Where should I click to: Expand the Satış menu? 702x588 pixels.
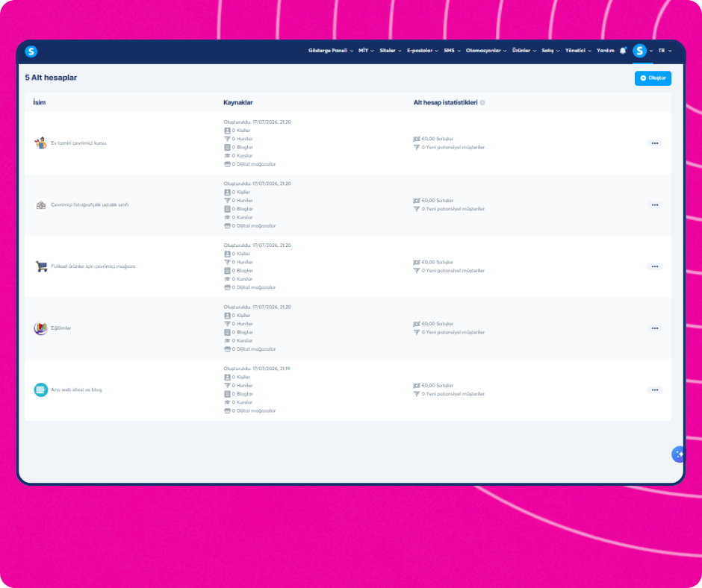pyautogui.click(x=550, y=51)
